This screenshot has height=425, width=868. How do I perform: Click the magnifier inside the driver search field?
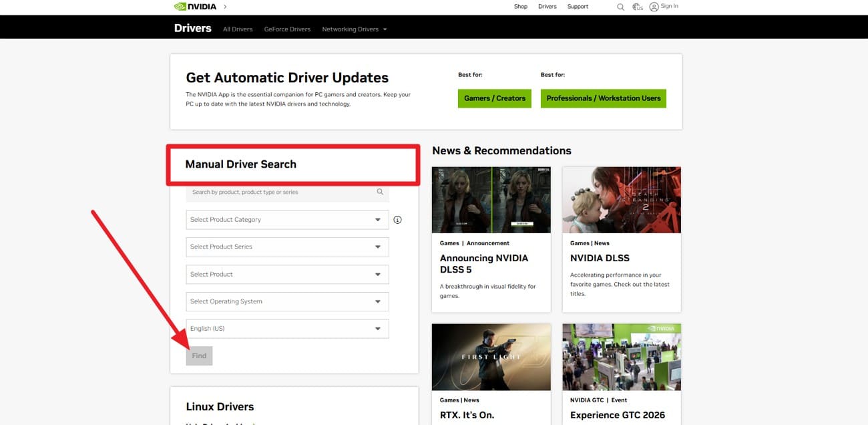[380, 192]
